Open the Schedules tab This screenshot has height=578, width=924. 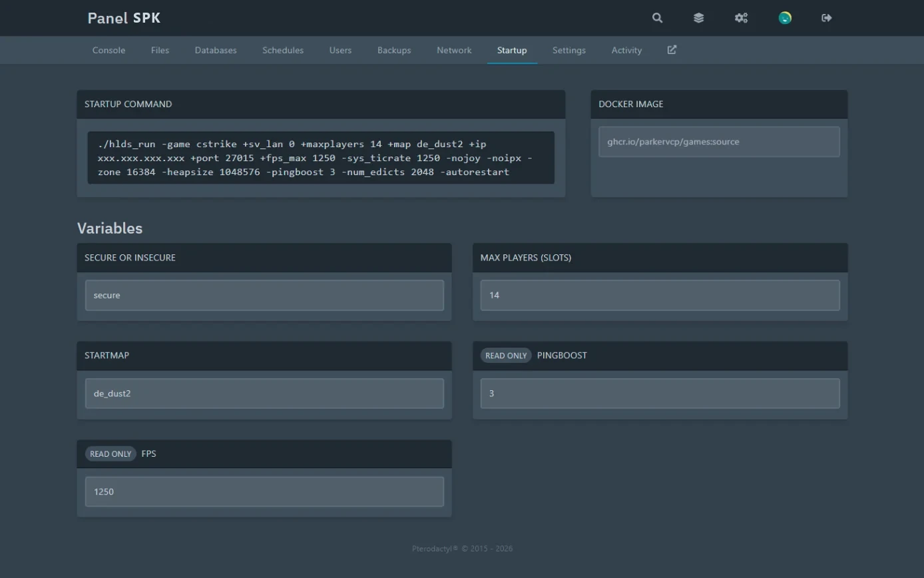[283, 50]
